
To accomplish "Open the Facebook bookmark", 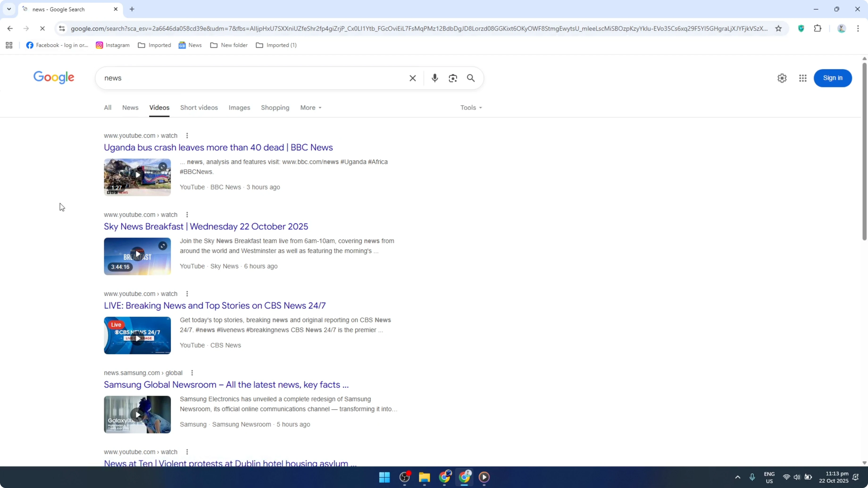I will (57, 45).
